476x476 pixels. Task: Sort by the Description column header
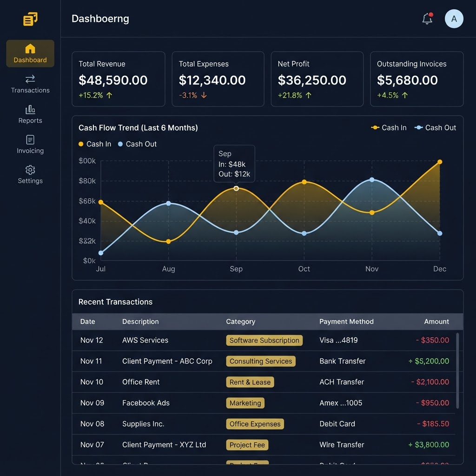click(140, 322)
